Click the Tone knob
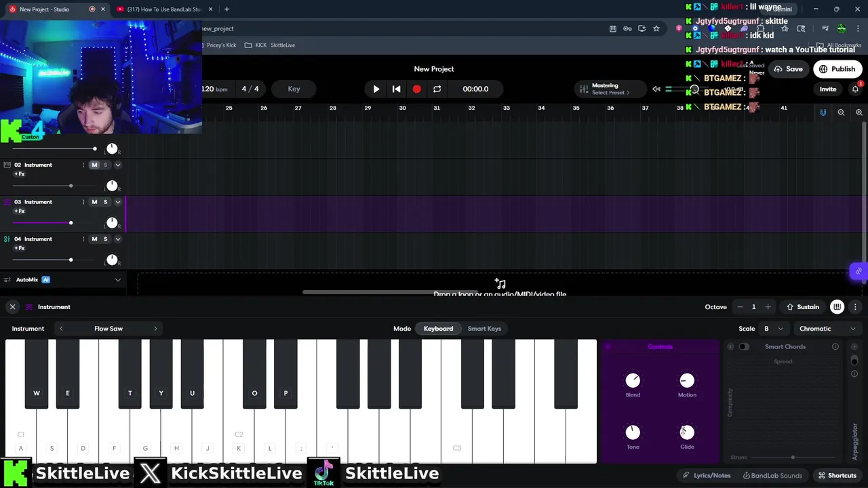The width and height of the screenshot is (868, 488). (633, 432)
